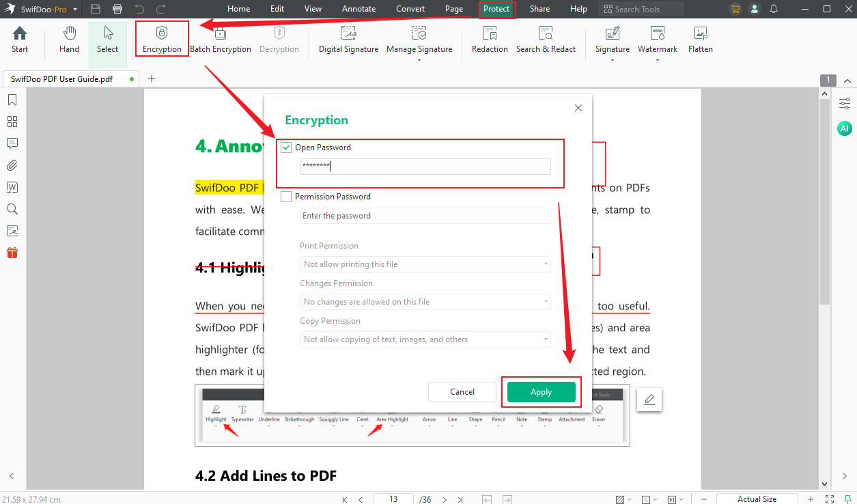Switch to the Annotate tab
Image resolution: width=857 pixels, height=504 pixels.
click(x=359, y=9)
